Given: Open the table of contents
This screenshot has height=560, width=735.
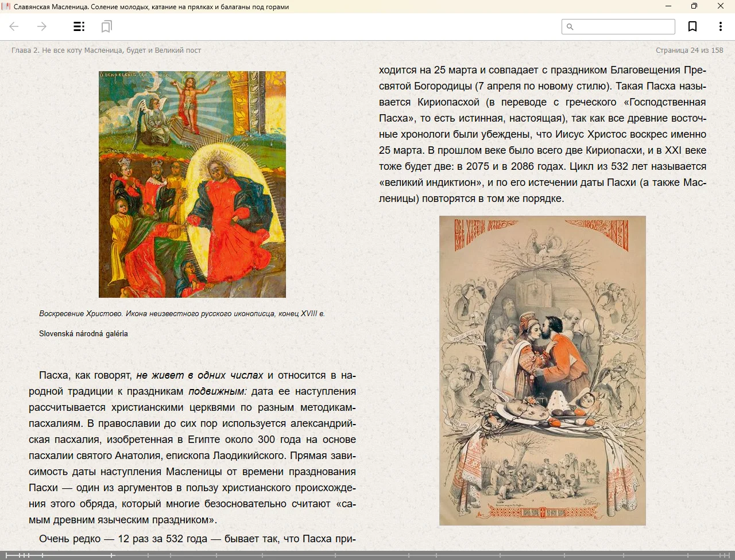Looking at the screenshot, I should click(79, 26).
